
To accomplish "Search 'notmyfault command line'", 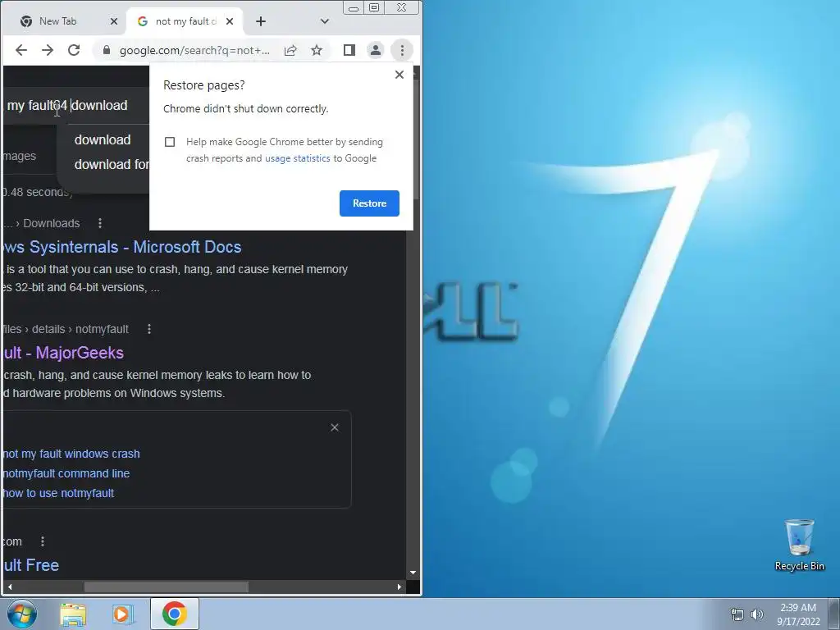I will click(x=66, y=473).
